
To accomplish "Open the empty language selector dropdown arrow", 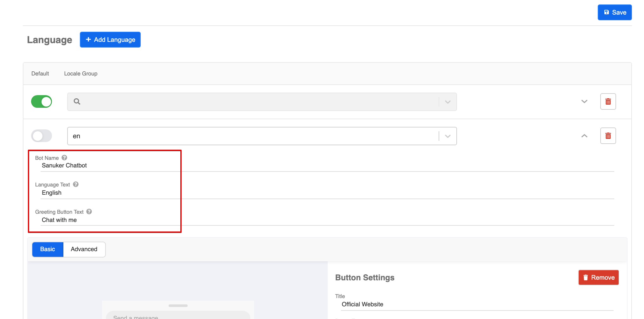I will [448, 102].
